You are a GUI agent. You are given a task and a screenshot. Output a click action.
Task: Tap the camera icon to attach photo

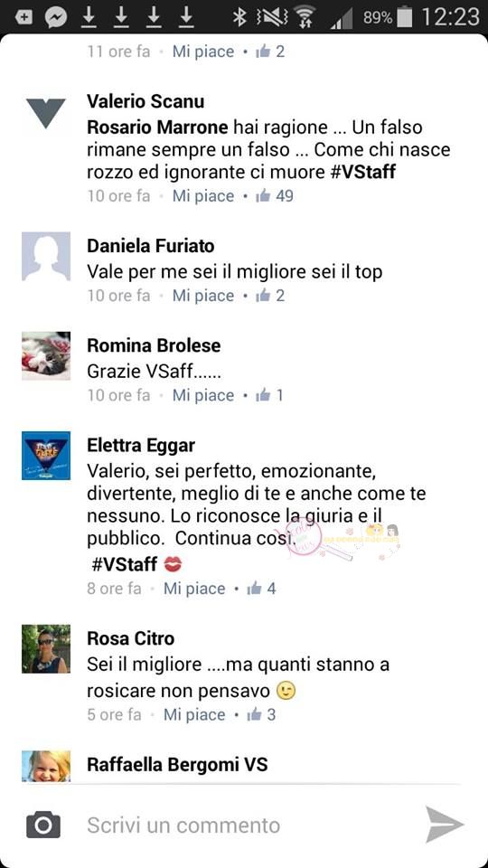point(43,826)
